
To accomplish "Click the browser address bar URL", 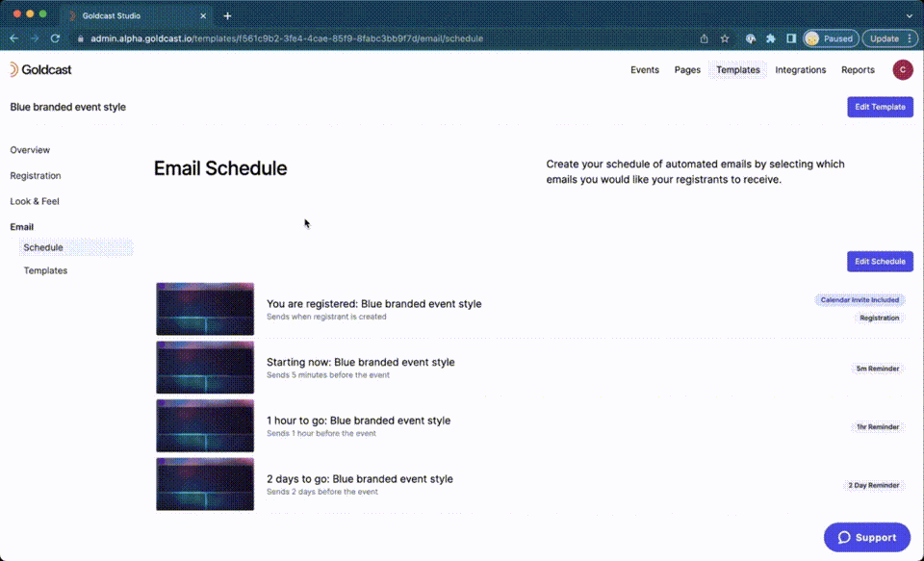I will pyautogui.click(x=287, y=38).
